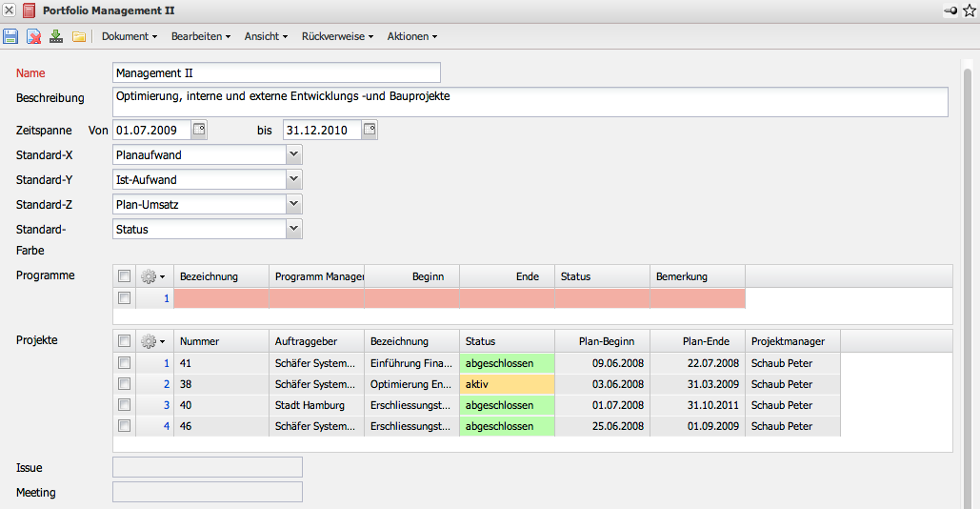Click the yellow folder icon in toolbar
Screen dimensions: 980x509
[79, 36]
